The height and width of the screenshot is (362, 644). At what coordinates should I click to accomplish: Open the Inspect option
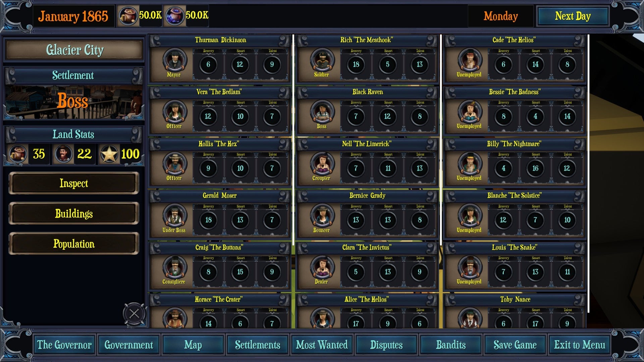(x=74, y=183)
